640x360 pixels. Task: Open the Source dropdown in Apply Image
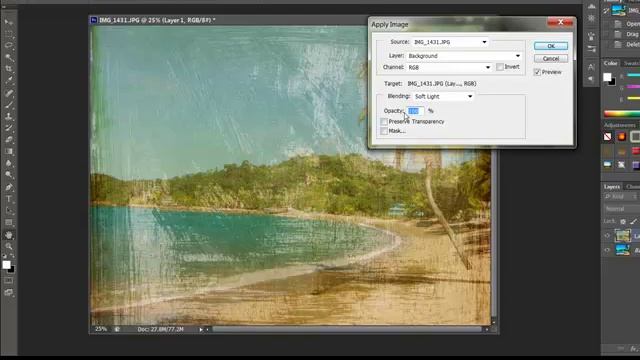[450, 42]
